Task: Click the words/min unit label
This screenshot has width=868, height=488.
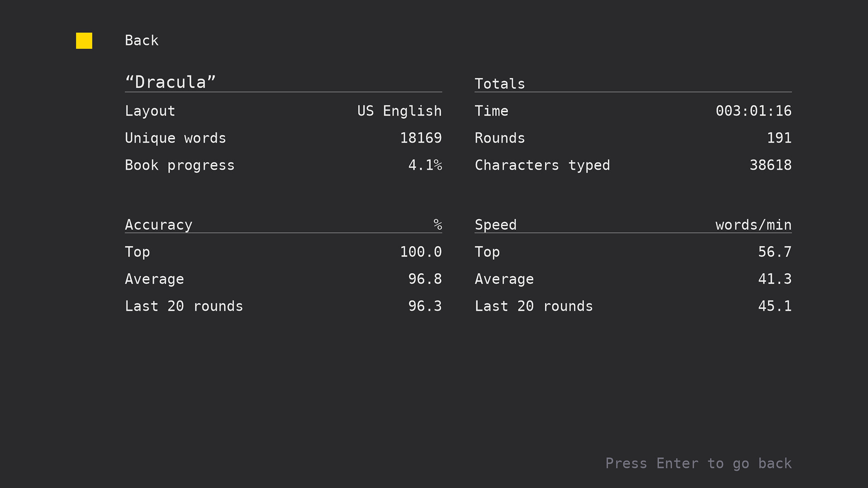Action: click(x=753, y=225)
